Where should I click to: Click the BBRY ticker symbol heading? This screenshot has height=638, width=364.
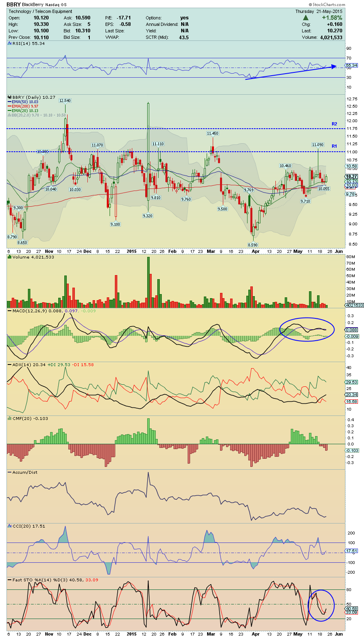click(x=13, y=4)
